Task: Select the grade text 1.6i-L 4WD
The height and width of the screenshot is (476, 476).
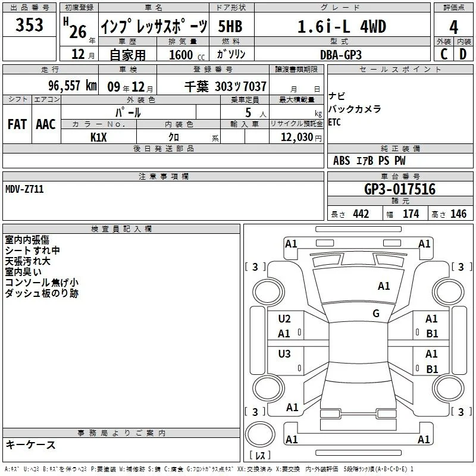Action: pos(342,26)
